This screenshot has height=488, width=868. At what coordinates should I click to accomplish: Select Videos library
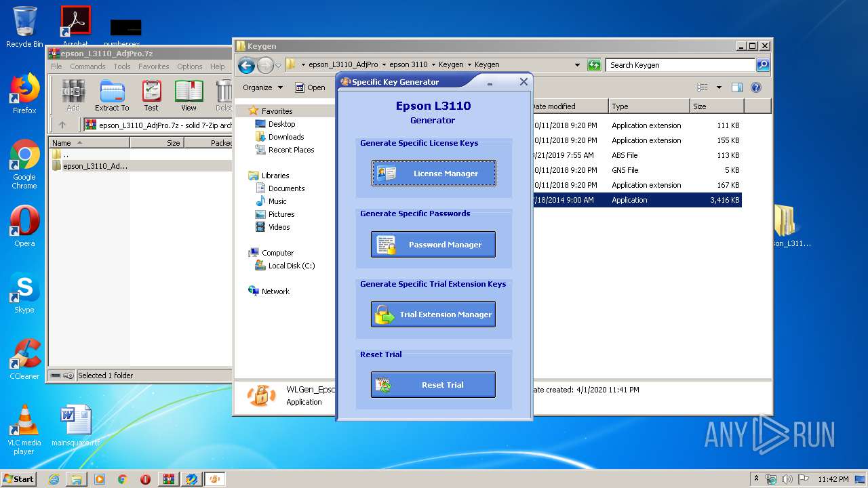279,227
